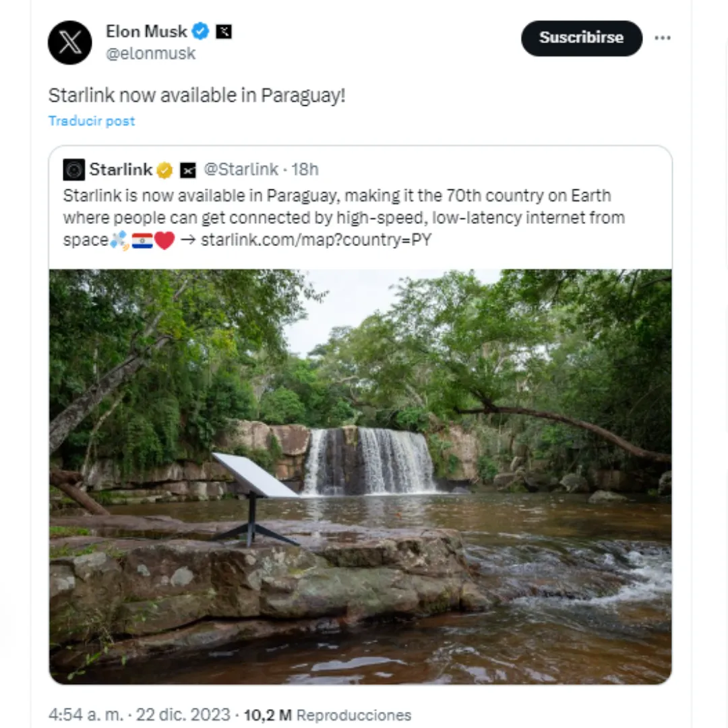728x728 pixels.
Task: Open the waterfall photo with the Starlink dish
Action: click(x=361, y=476)
